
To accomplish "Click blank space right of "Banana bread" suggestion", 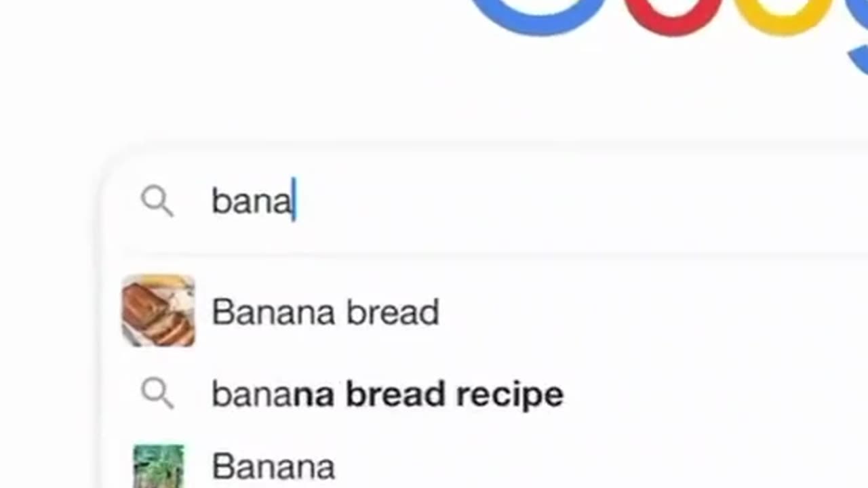I will (644, 312).
